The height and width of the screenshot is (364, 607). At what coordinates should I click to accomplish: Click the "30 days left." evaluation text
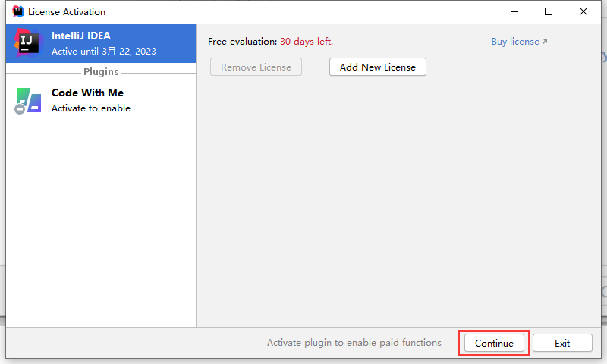pyautogui.click(x=307, y=42)
